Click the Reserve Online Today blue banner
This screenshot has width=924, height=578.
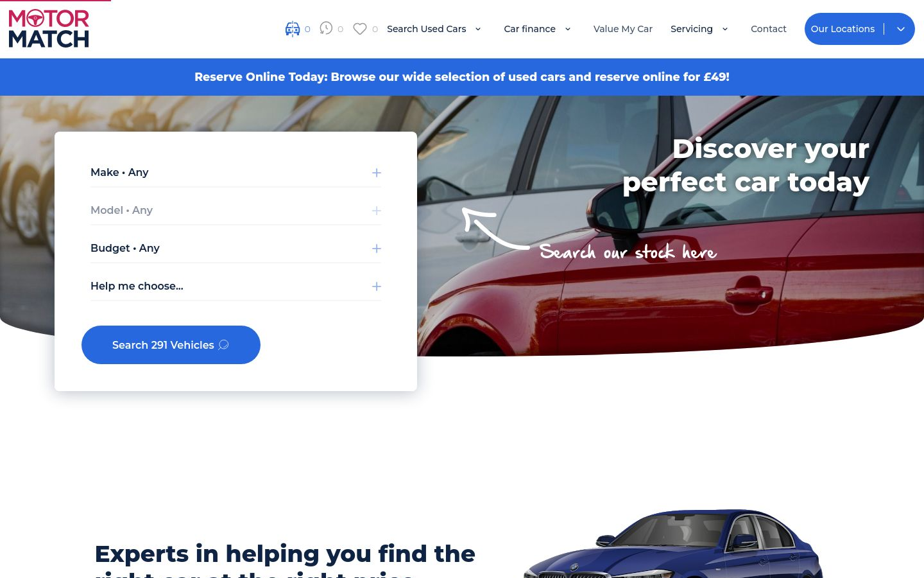click(x=462, y=77)
